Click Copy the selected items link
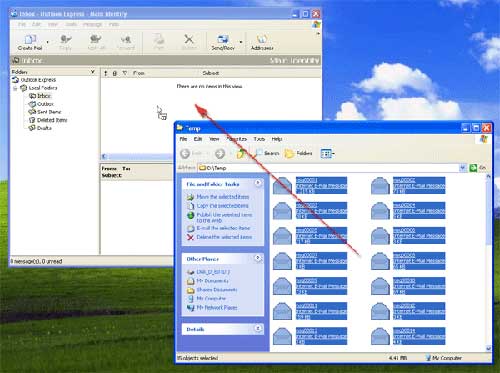The height and width of the screenshot is (373, 500). click(x=222, y=206)
